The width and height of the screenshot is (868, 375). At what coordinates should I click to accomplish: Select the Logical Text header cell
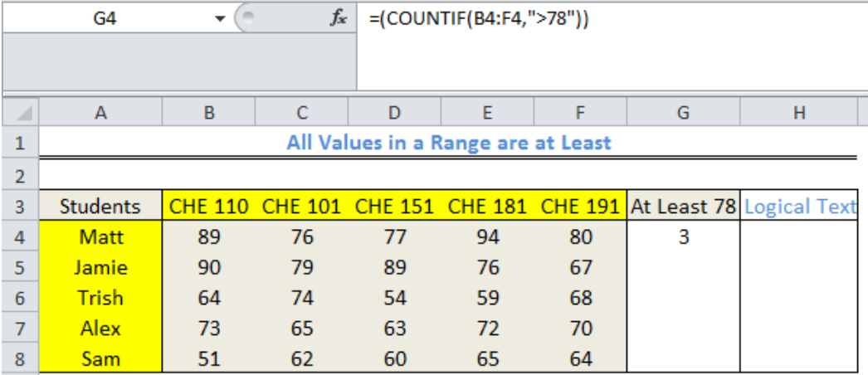click(799, 207)
